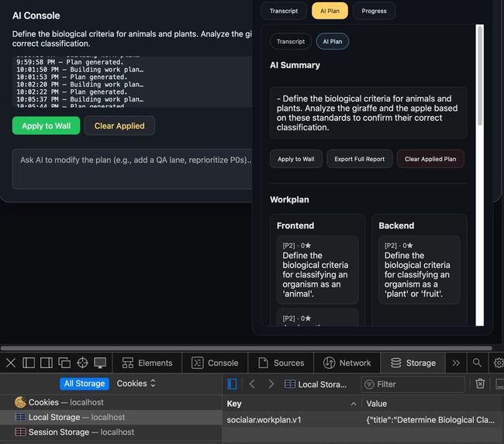Viewport: 504px width, 444px height.
Task: Go back with the left chevron arrow
Action: click(252, 384)
